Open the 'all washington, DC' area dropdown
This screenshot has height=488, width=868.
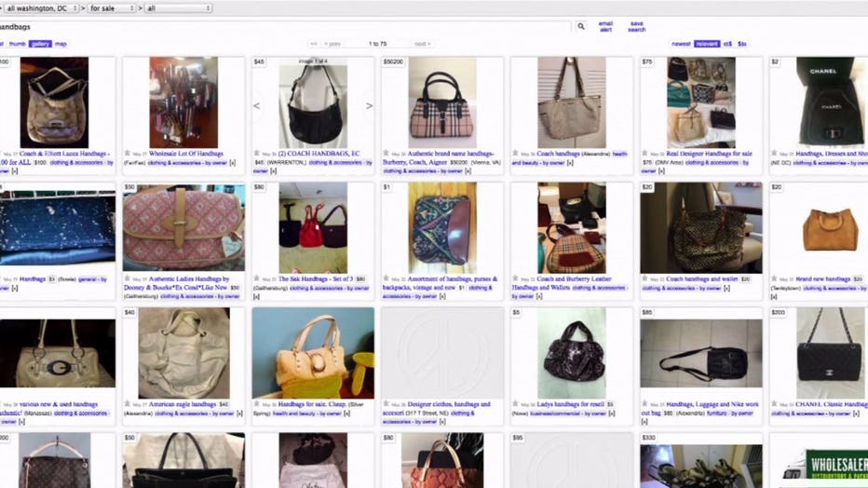pos(40,8)
